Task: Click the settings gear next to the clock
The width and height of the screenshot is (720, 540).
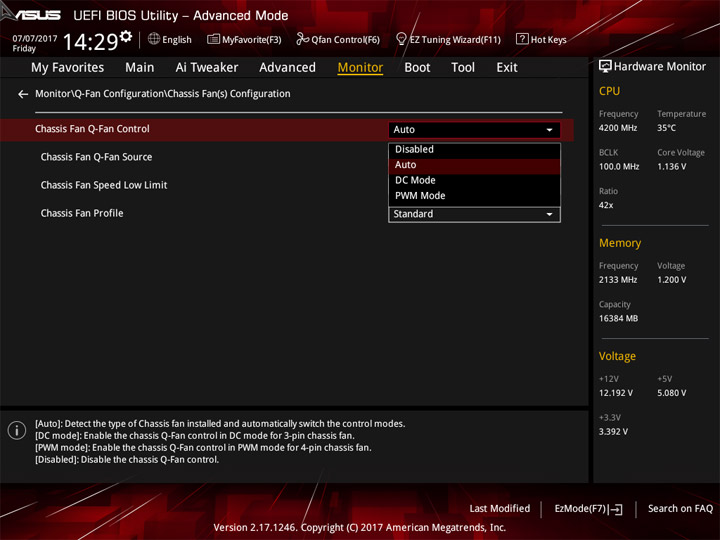Action: click(x=126, y=37)
